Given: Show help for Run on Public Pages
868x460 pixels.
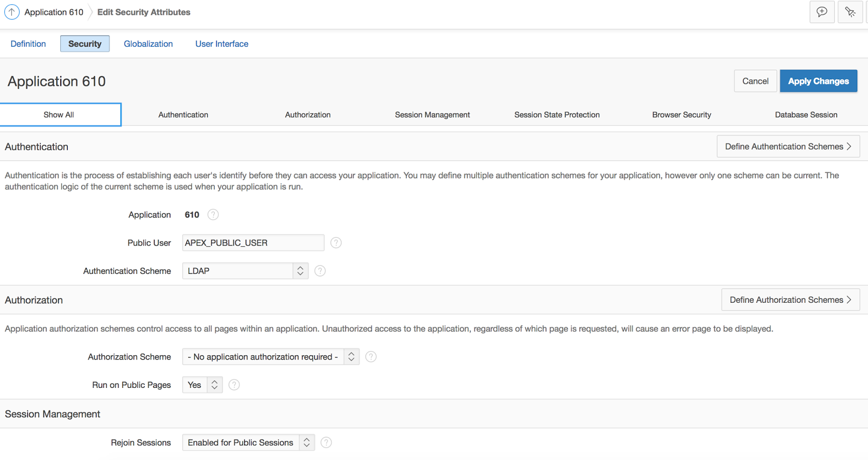Looking at the screenshot, I should (234, 385).
